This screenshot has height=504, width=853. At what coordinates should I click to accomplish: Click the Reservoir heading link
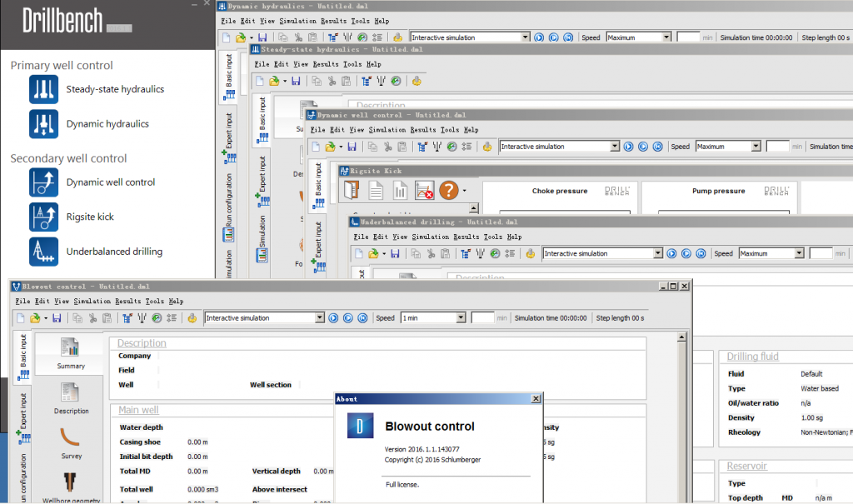point(747,467)
